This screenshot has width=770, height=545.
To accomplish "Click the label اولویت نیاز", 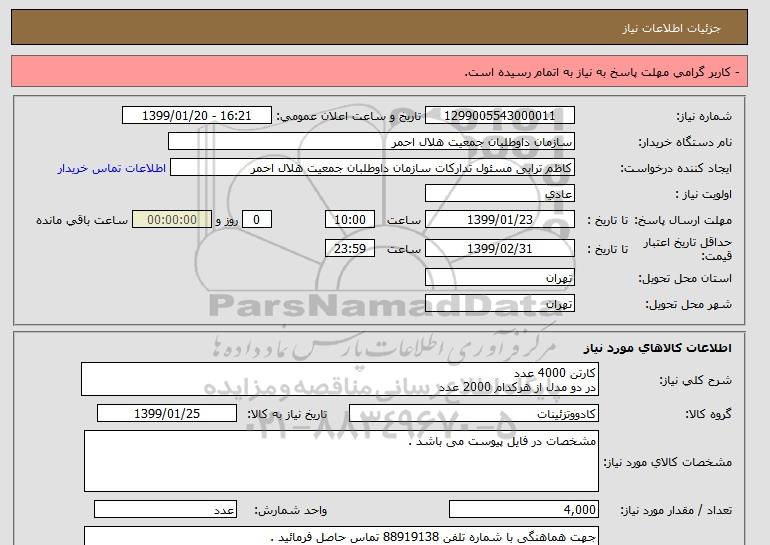I will pyautogui.click(x=704, y=194).
